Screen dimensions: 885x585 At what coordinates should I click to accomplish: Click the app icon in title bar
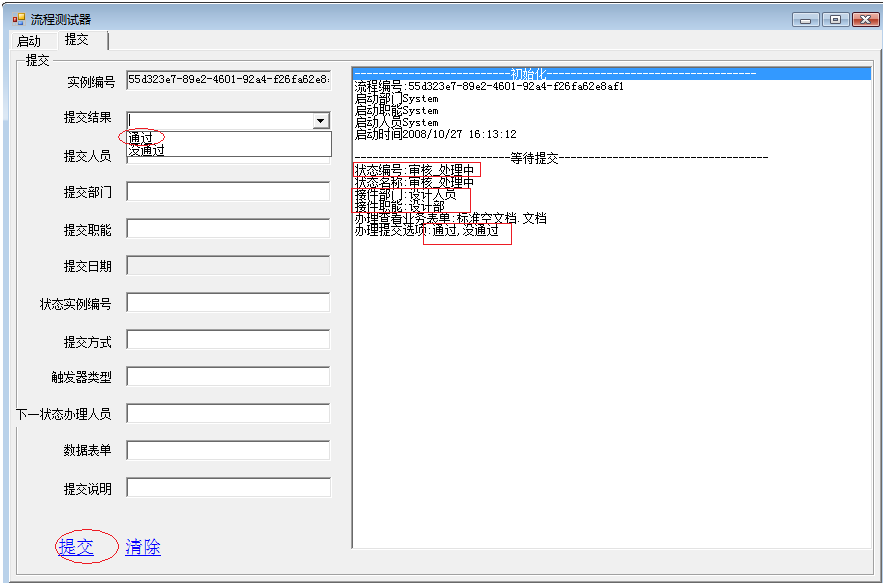click(x=17, y=19)
